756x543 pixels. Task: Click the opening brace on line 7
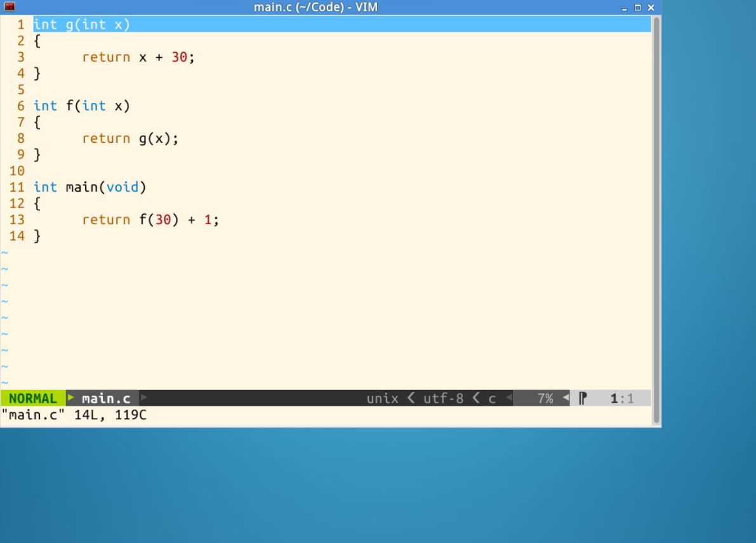point(37,122)
